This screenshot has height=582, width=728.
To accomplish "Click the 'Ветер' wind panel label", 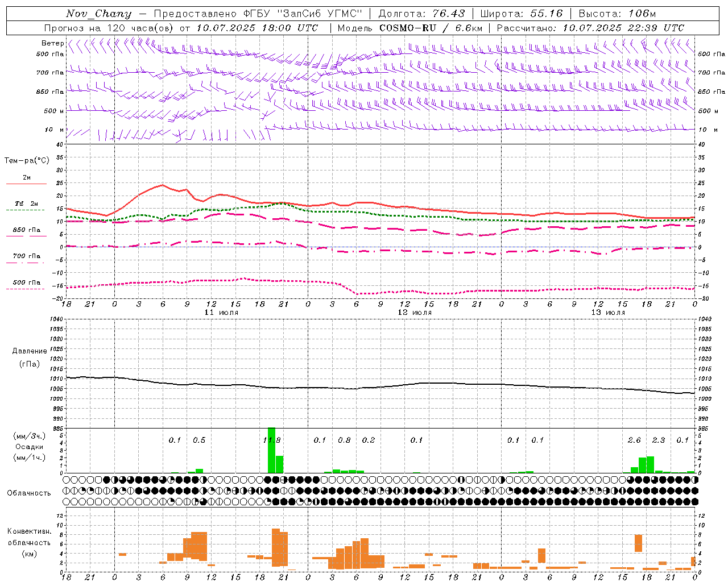I will pos(52,43).
